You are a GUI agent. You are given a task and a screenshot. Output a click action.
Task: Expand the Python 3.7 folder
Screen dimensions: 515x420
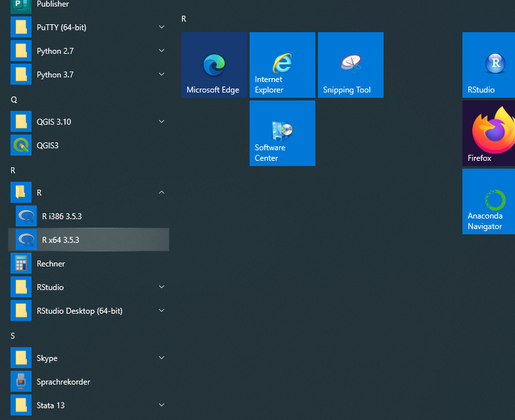click(162, 74)
